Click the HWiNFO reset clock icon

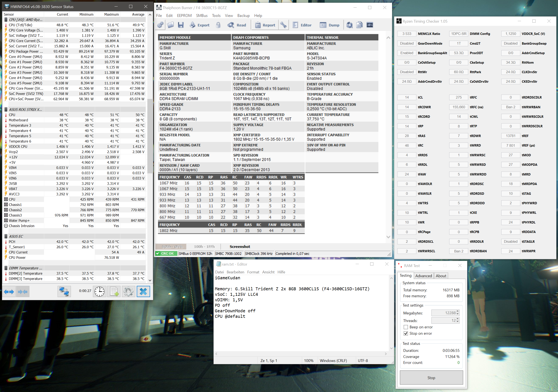(99, 291)
